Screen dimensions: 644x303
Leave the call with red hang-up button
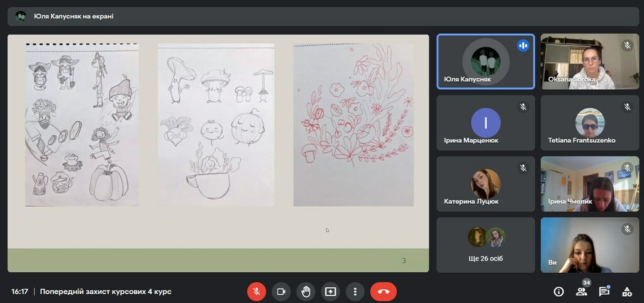[384, 292]
